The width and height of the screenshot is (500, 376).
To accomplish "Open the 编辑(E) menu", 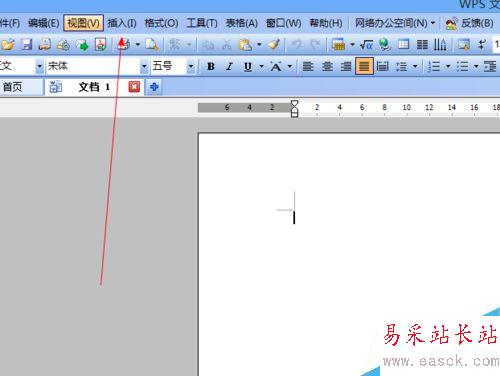I will point(44,23).
